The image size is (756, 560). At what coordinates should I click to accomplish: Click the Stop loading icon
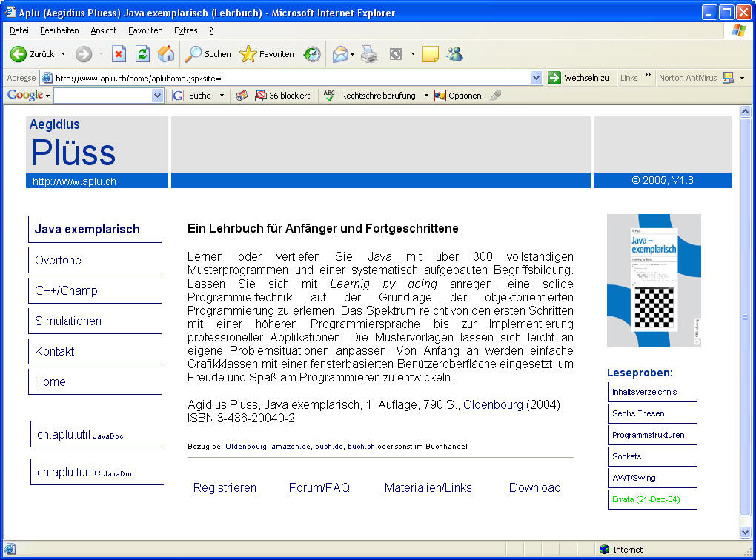pyautogui.click(x=119, y=54)
